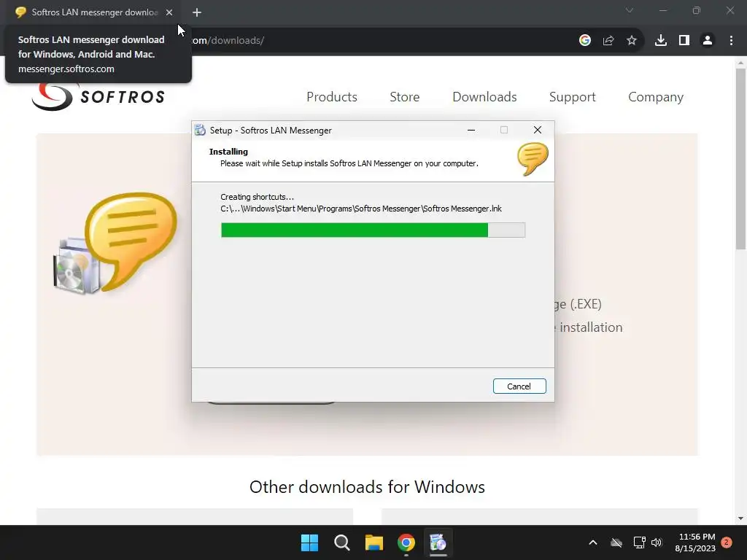Go to the Store page
Screen dimensions: 747x560
click(404, 97)
